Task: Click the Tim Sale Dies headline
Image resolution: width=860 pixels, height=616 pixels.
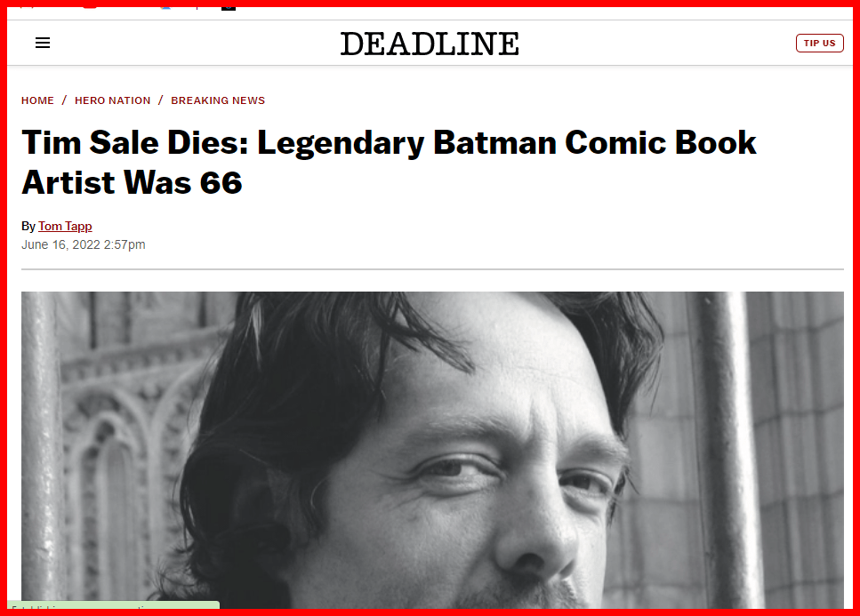Action: pyautogui.click(x=389, y=143)
